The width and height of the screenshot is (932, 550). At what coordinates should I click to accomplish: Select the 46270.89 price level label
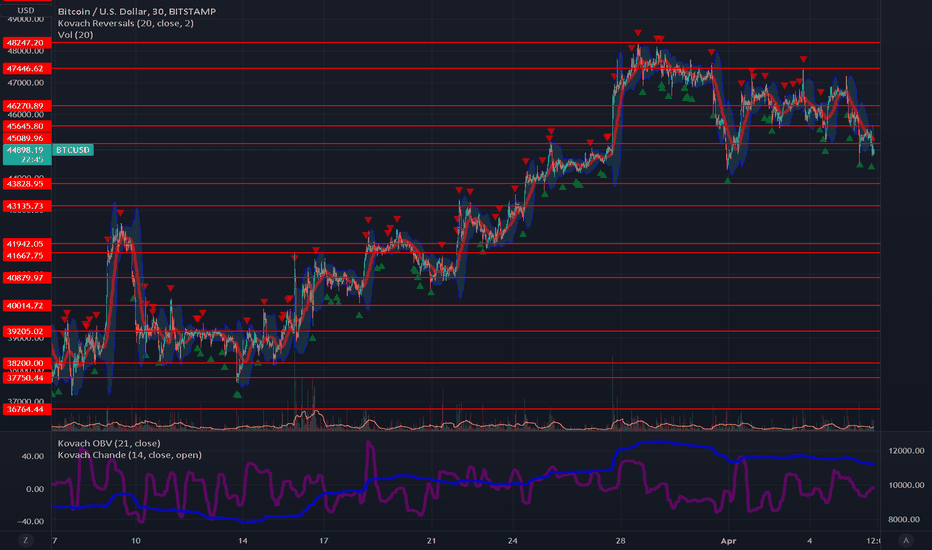point(27,106)
